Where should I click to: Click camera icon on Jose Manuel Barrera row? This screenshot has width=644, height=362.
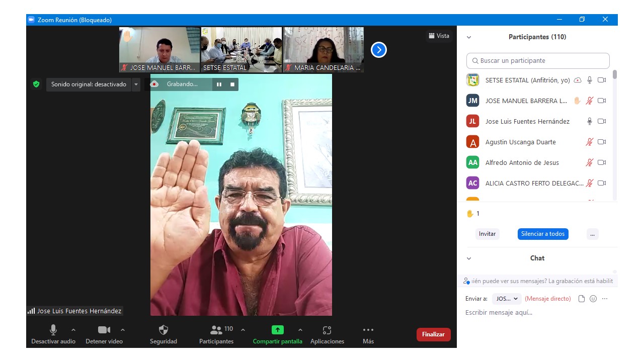[602, 101]
